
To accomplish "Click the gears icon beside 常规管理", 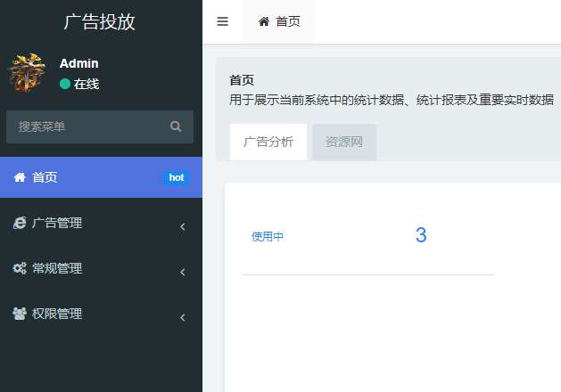I will tap(20, 268).
